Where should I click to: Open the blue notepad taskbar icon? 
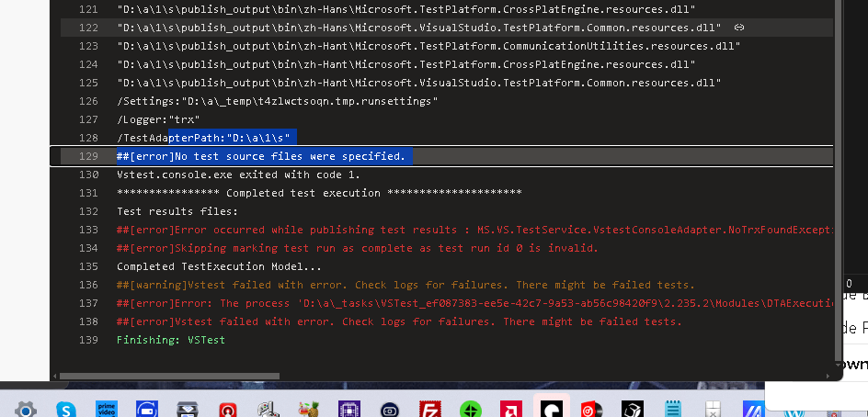[x=672, y=410]
